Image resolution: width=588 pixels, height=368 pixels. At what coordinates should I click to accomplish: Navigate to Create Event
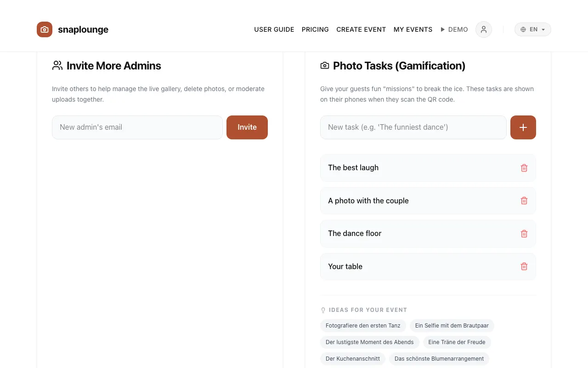click(x=361, y=29)
